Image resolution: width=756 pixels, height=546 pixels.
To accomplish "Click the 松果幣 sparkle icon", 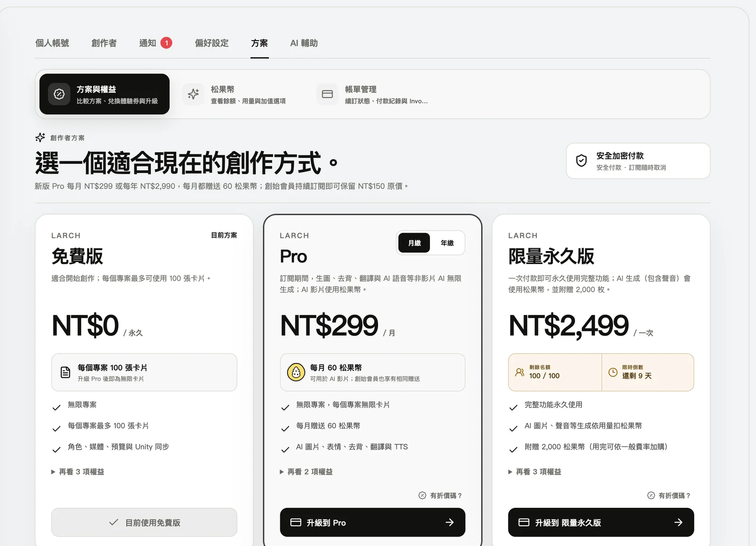I will tap(193, 94).
